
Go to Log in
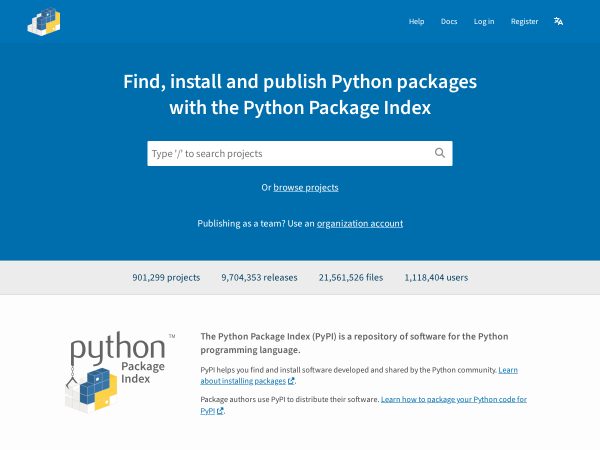[x=484, y=21]
